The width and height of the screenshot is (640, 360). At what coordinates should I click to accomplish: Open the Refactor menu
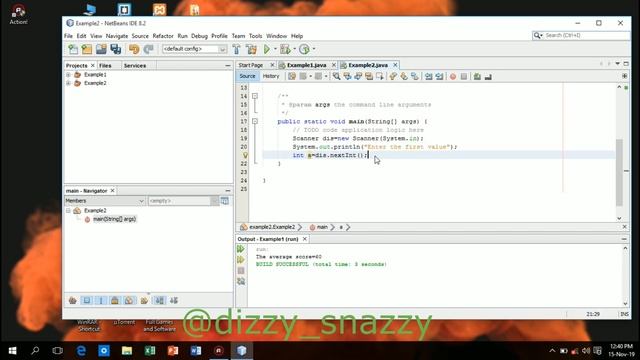pos(163,36)
